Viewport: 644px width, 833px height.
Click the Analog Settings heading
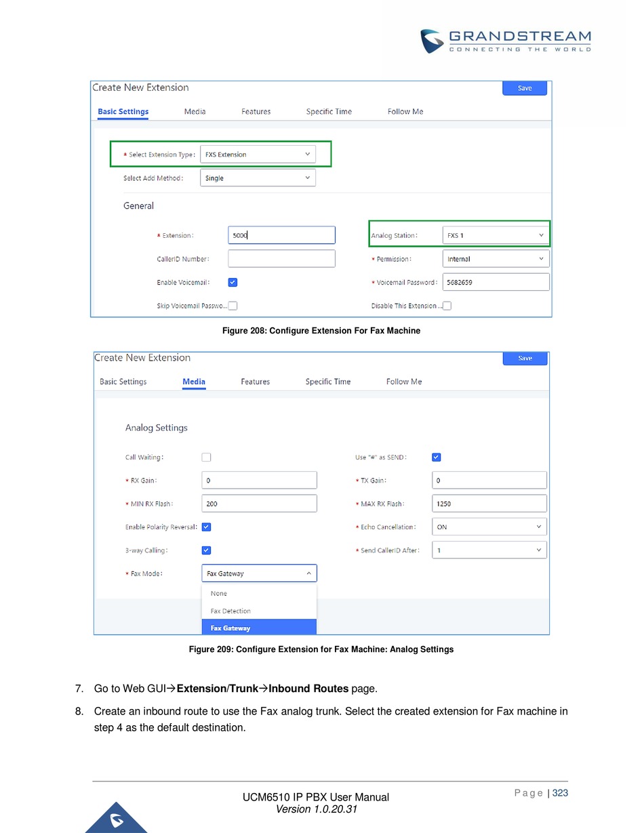pyautogui.click(x=157, y=428)
